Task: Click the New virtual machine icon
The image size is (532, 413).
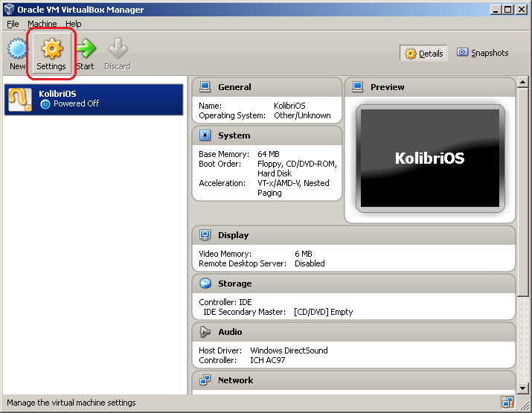Action: tap(17, 51)
